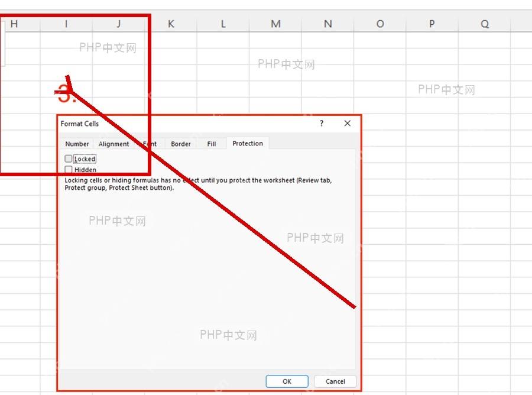Select column K header
The height and width of the screenshot is (395, 532).
coord(171,24)
